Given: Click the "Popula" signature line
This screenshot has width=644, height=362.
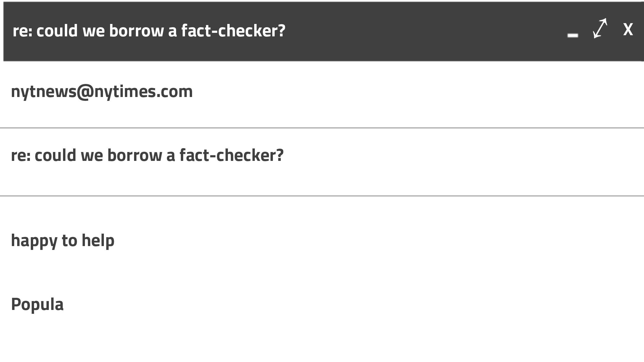Looking at the screenshot, I should [37, 304].
